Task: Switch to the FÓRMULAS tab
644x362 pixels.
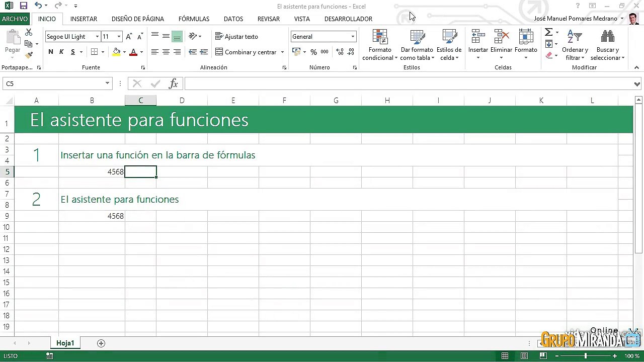Action: point(194,19)
